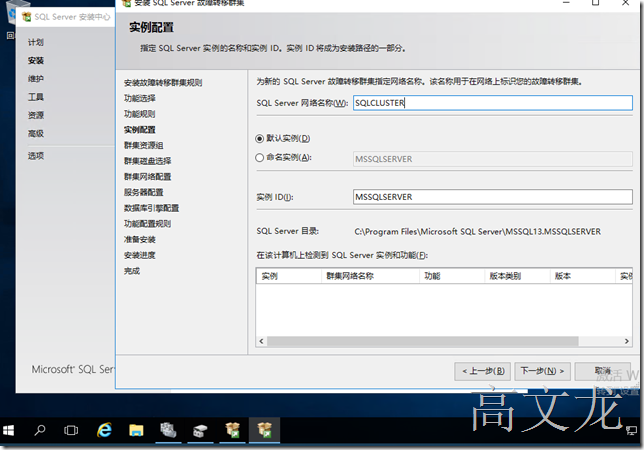Proceed with the 下一步(N) button
Screen dimensions: 644x450
point(542,371)
